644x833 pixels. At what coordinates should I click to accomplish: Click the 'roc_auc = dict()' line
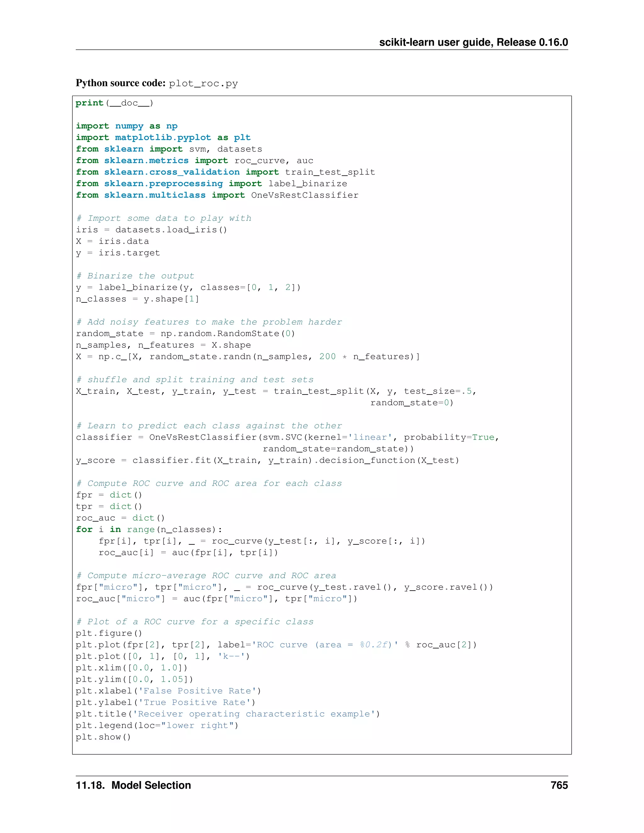(120, 518)
